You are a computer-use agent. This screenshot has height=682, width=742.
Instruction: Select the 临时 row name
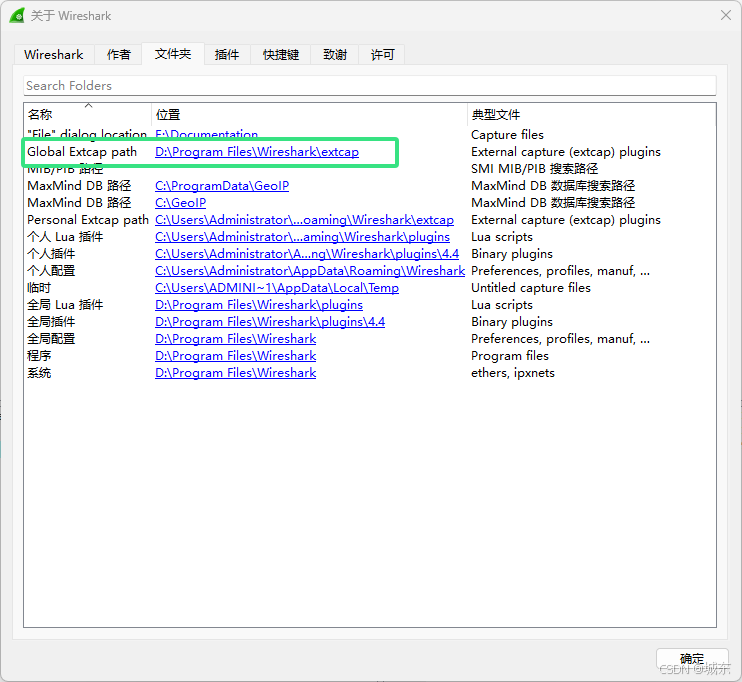(x=39, y=288)
